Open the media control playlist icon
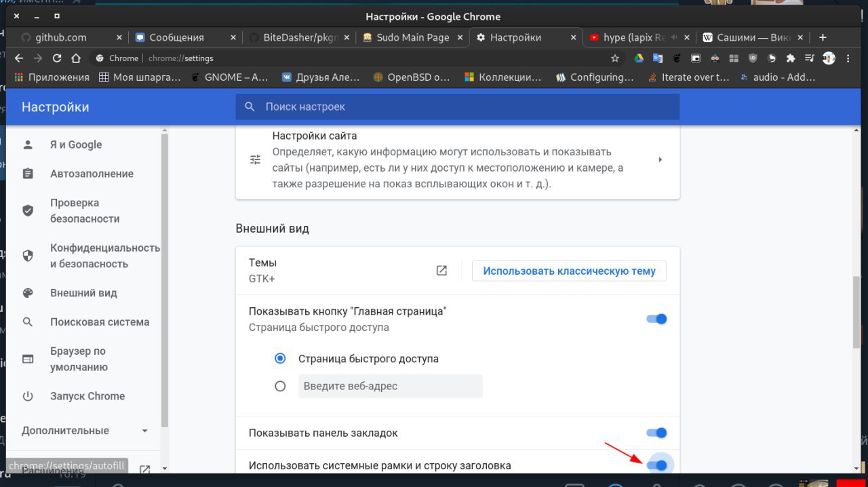This screenshot has width=868, height=487. pyautogui.click(x=809, y=58)
